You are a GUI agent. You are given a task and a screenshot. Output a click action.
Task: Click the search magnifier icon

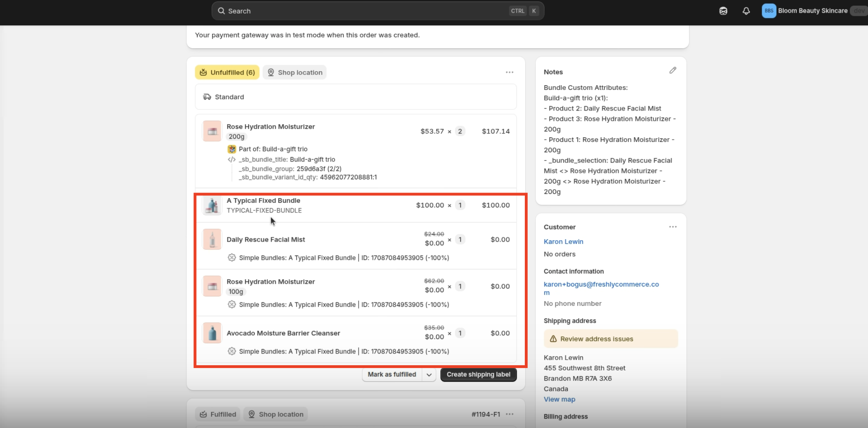pyautogui.click(x=221, y=11)
